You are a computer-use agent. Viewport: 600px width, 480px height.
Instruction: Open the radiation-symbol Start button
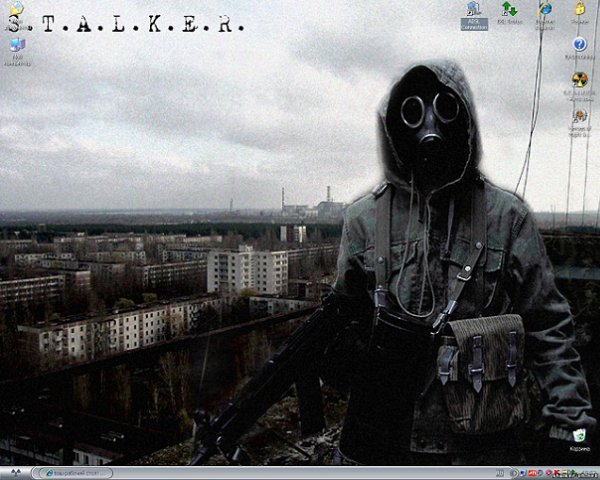point(15,473)
